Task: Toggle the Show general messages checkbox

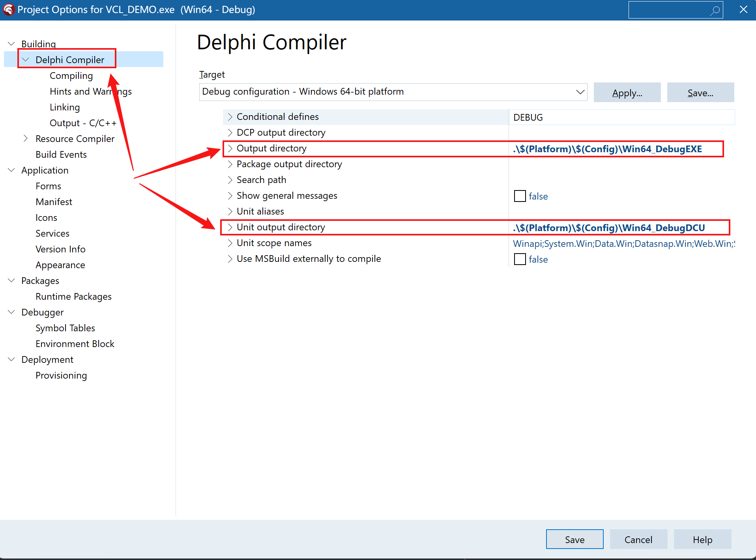Action: (x=520, y=196)
